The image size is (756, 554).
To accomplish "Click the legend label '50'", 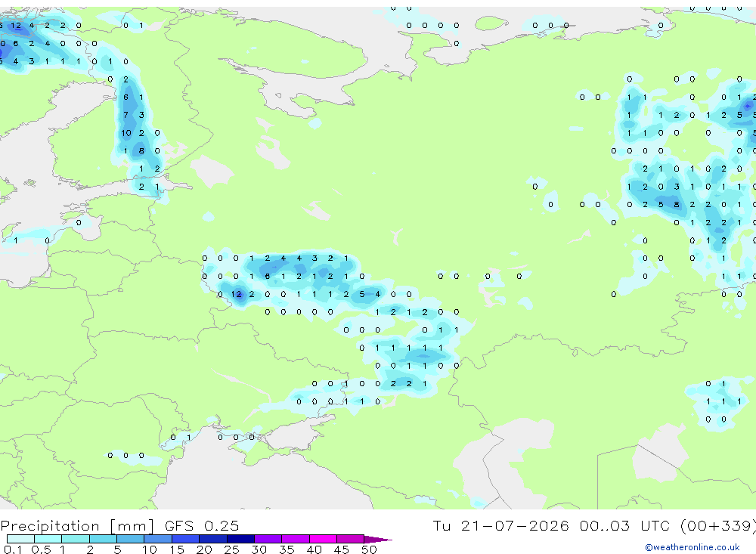I will (x=369, y=549).
